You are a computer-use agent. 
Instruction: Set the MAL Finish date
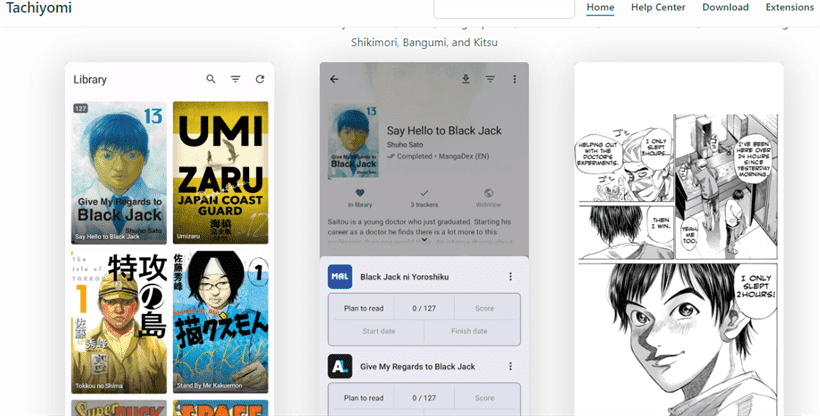[x=469, y=331]
